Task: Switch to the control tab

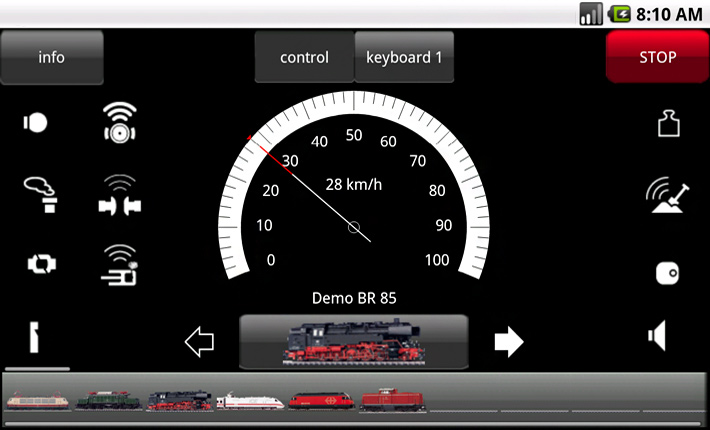Action: (304, 57)
